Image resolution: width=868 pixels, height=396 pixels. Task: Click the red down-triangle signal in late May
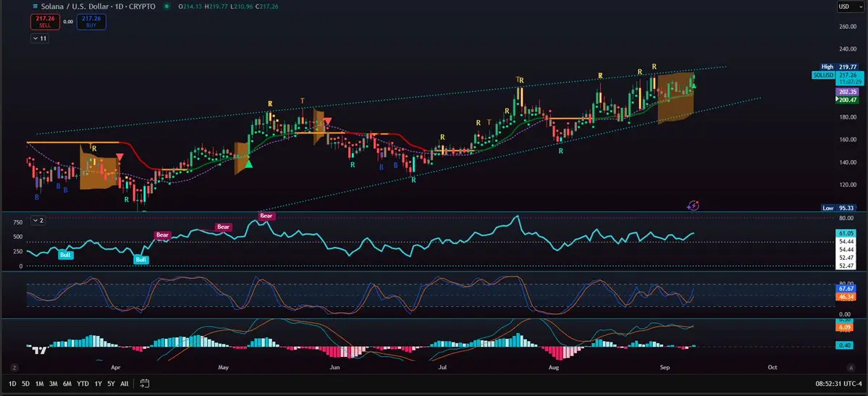(x=328, y=121)
